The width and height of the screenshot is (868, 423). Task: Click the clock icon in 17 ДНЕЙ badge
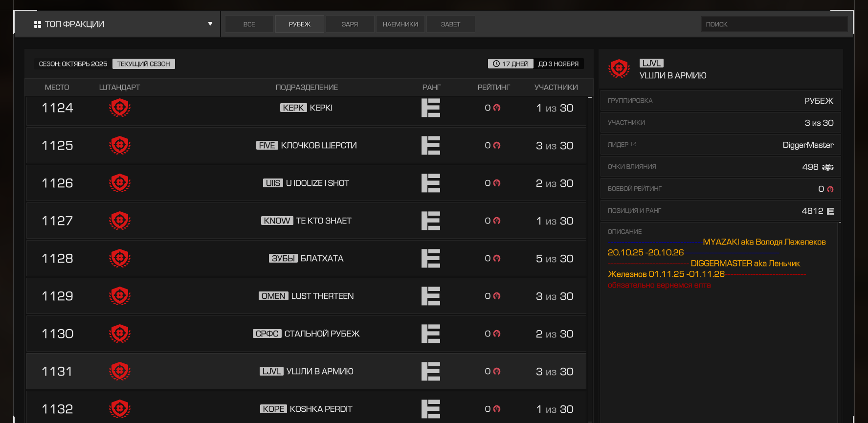click(x=496, y=64)
